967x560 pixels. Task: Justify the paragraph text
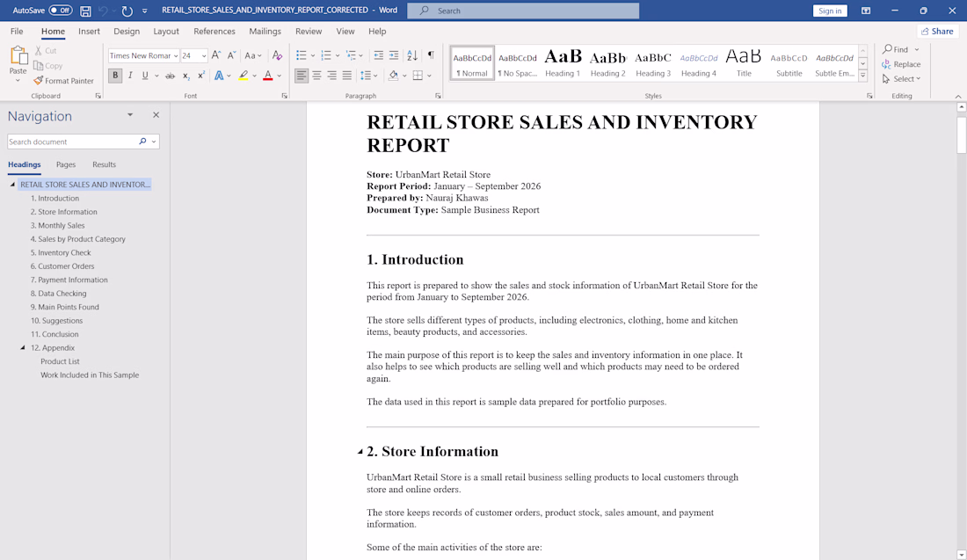click(347, 76)
